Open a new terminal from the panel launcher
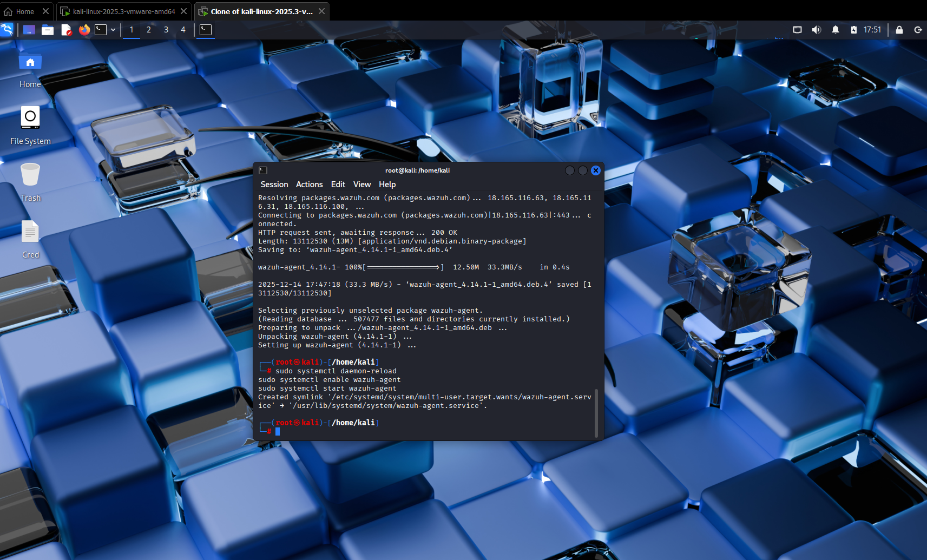Viewport: 927px width, 560px height. [101, 30]
